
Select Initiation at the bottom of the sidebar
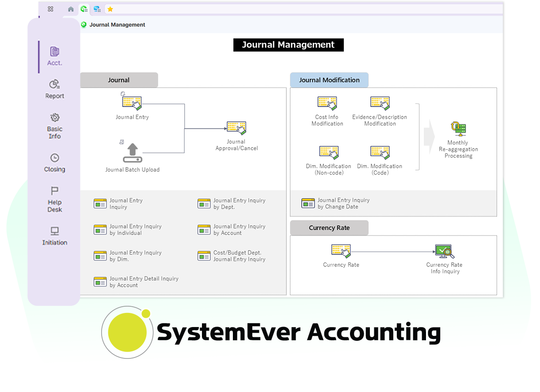pos(54,236)
